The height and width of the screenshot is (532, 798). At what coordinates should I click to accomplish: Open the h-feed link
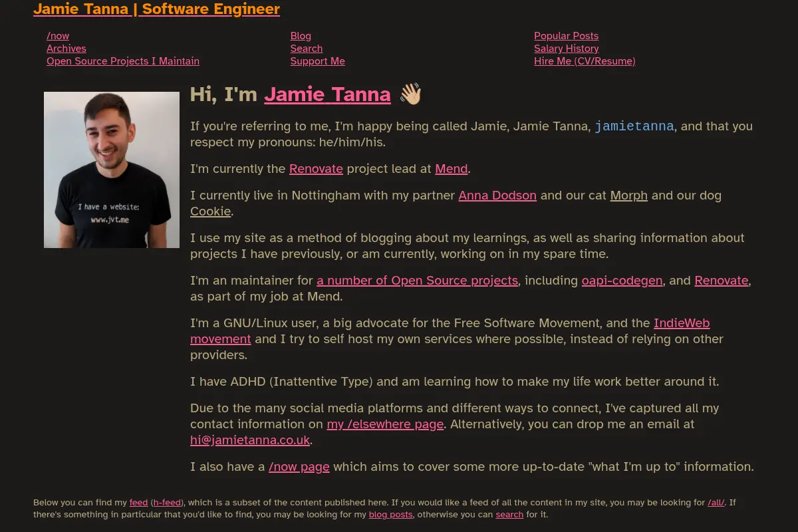[x=168, y=503]
